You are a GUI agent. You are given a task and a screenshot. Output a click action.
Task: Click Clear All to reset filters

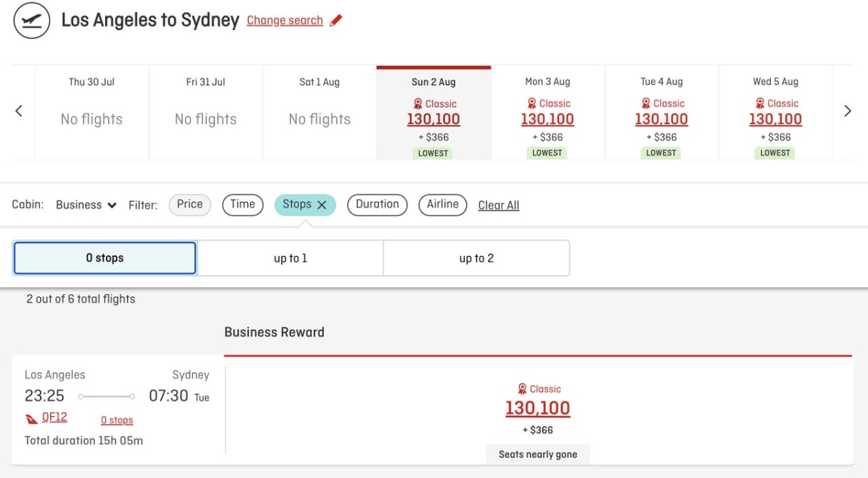point(498,205)
